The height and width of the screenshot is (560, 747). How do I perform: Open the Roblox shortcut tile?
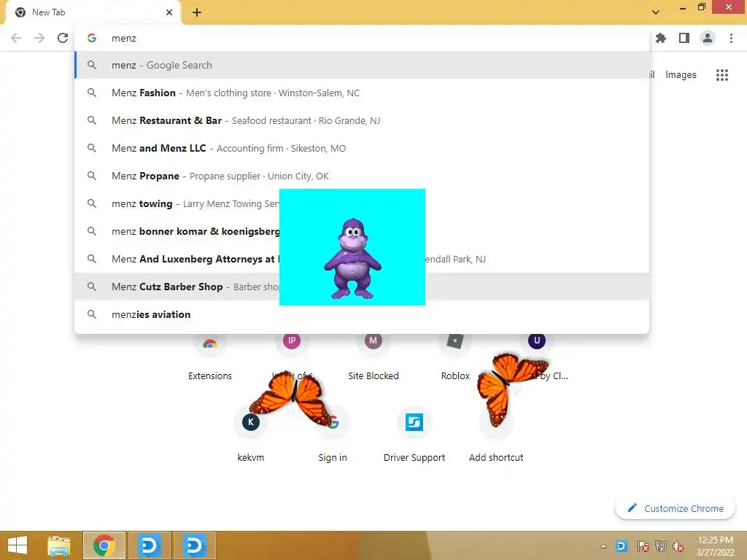pyautogui.click(x=455, y=357)
